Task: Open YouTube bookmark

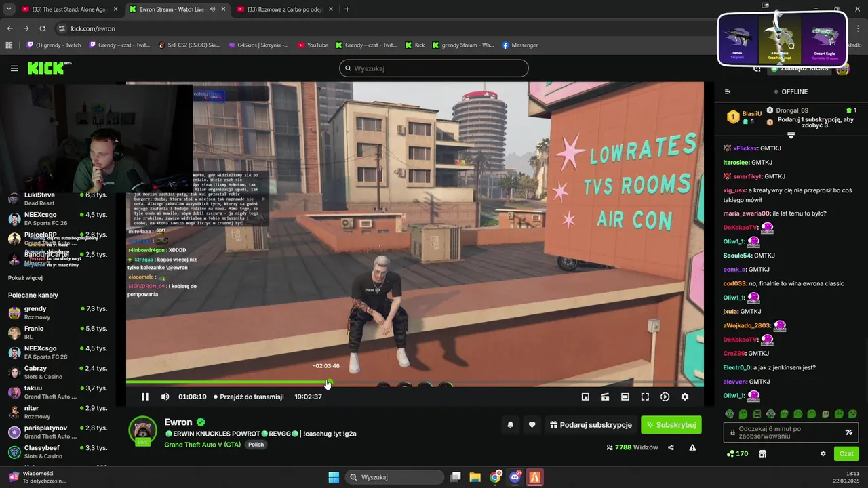Action: pyautogui.click(x=313, y=45)
